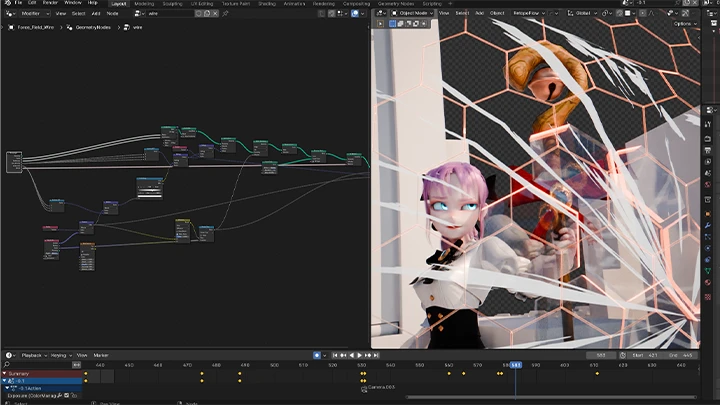Switch to the Scripting workspace tab
720x405 pixels.
click(432, 4)
